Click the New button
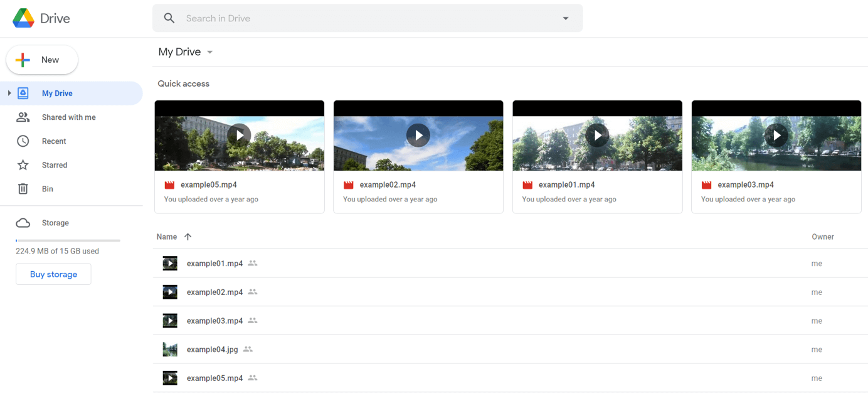This screenshot has width=868, height=401. click(x=41, y=60)
